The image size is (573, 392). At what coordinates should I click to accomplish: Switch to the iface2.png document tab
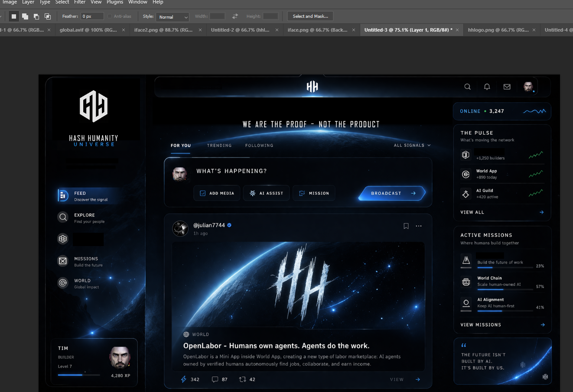[x=163, y=30]
